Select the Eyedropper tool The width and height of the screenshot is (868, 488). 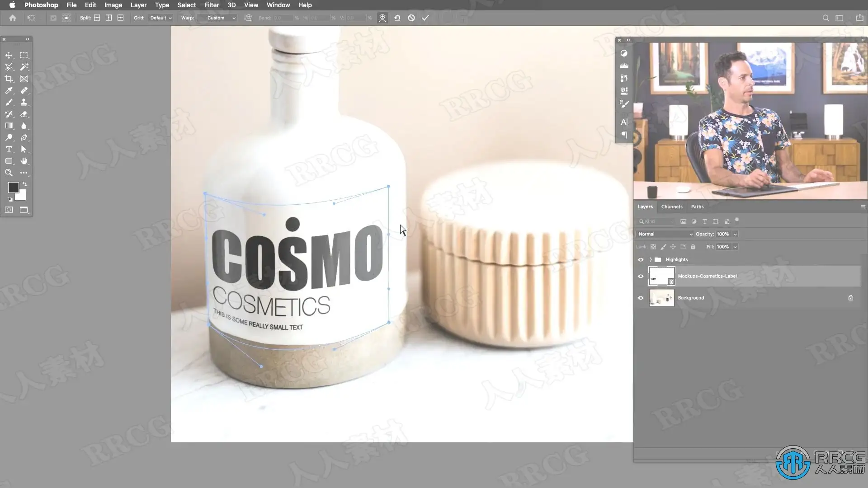(x=9, y=90)
